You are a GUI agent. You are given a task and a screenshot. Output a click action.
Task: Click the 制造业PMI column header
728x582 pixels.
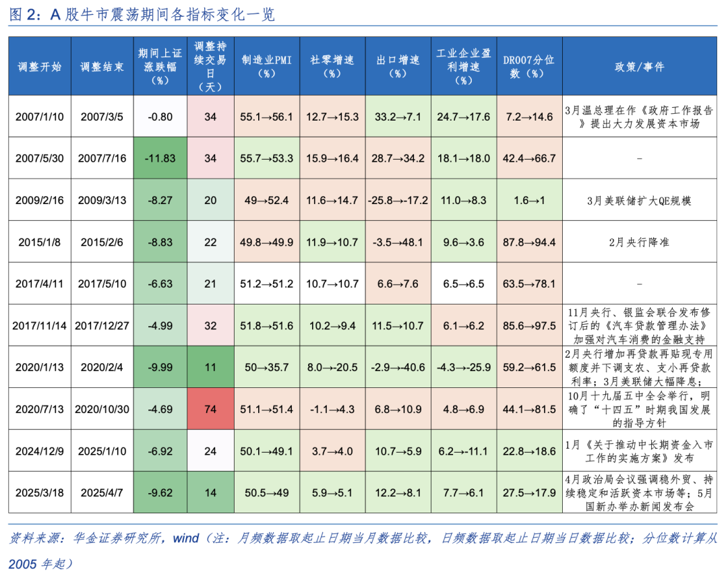266,65
